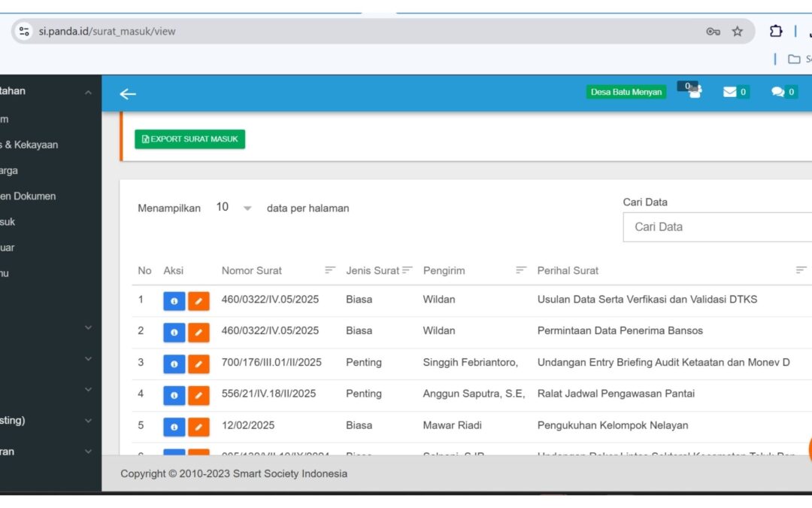Bookmark this page with star icon
This screenshot has width=812, height=508.
point(738,32)
